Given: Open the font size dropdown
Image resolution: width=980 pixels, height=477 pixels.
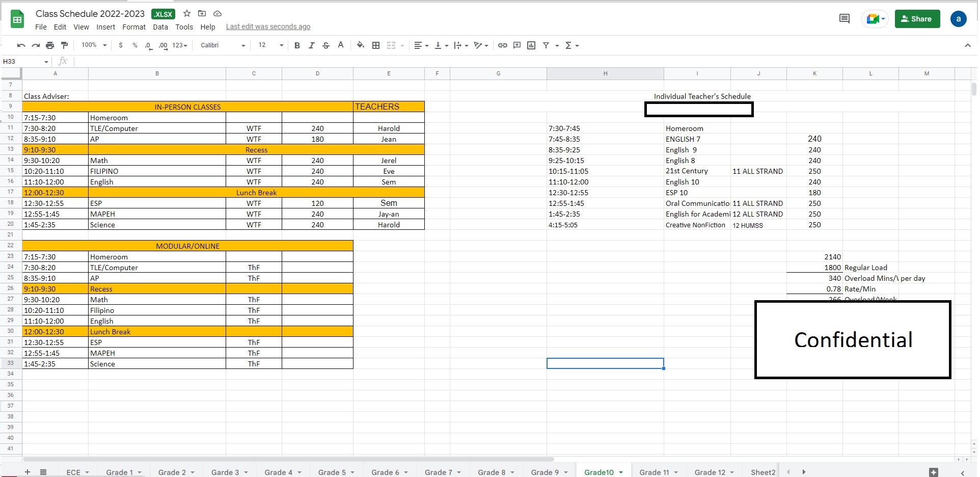Looking at the screenshot, I should click(270, 45).
